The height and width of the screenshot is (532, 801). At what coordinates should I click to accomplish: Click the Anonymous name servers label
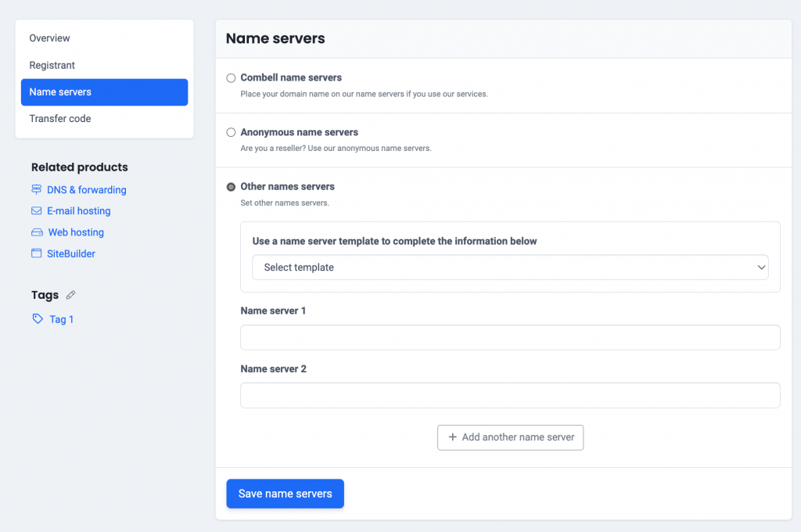pyautogui.click(x=300, y=132)
